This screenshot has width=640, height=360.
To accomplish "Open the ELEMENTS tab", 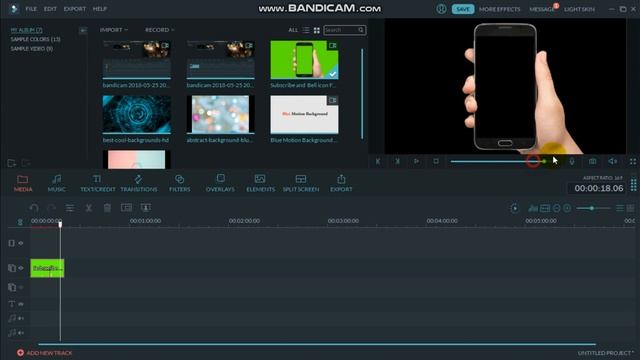I will coord(260,183).
